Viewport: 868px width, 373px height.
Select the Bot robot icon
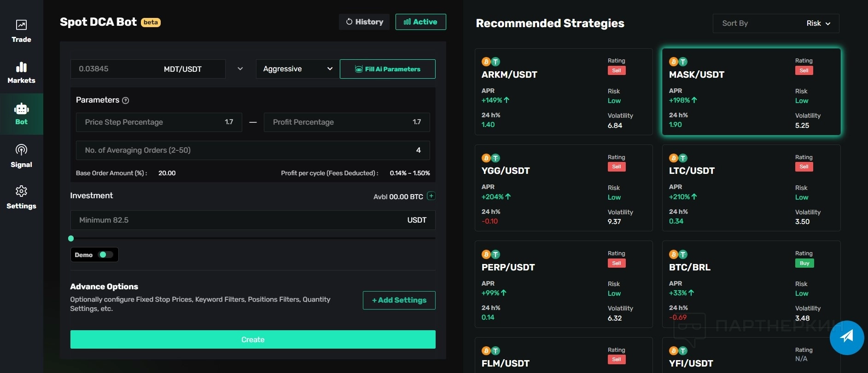(x=21, y=109)
